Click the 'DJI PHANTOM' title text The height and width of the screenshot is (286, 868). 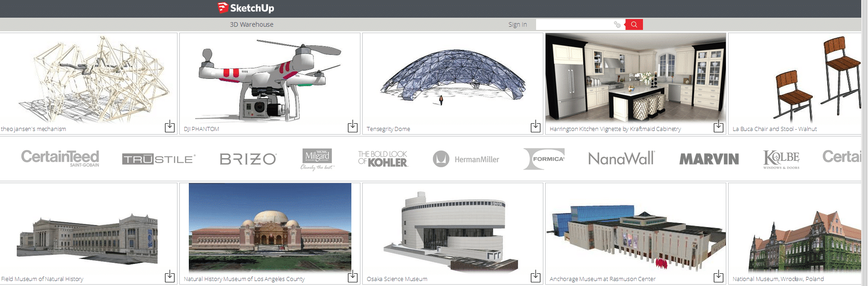(201, 129)
